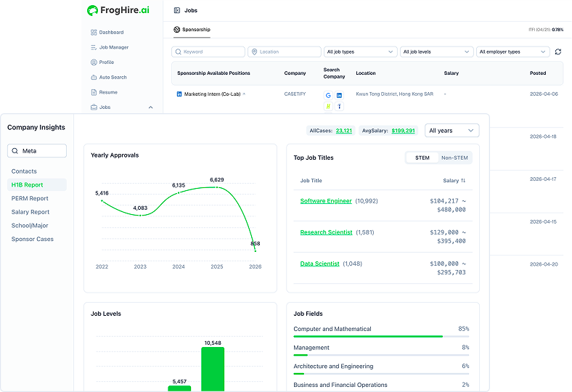The image size is (572, 392).
Task: Click the refresh icon beside the filters
Action: [558, 52]
